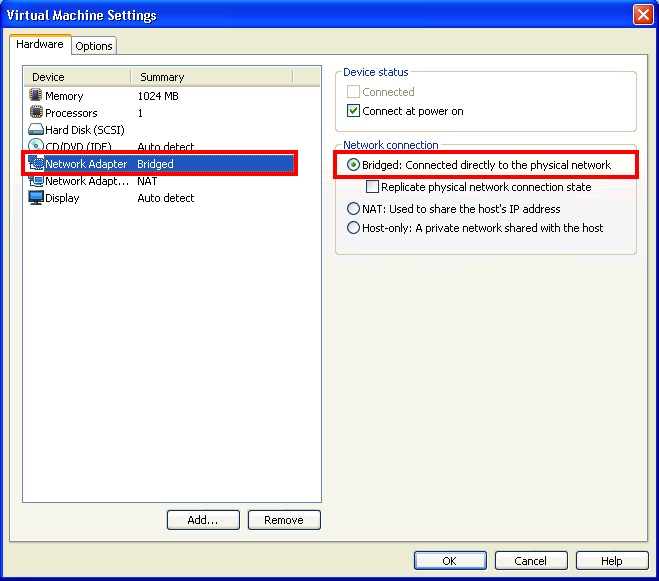Close the Virtual Machine Settings dialog

[643, 15]
